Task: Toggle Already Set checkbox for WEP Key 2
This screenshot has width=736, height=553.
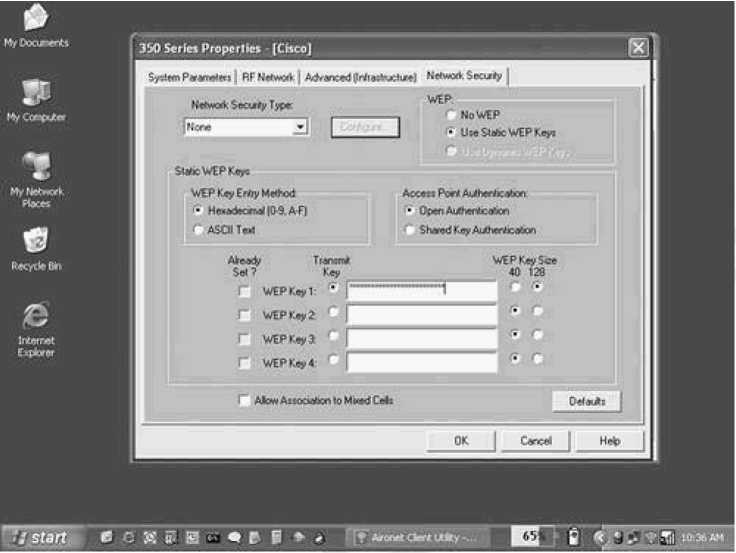Action: tap(245, 315)
